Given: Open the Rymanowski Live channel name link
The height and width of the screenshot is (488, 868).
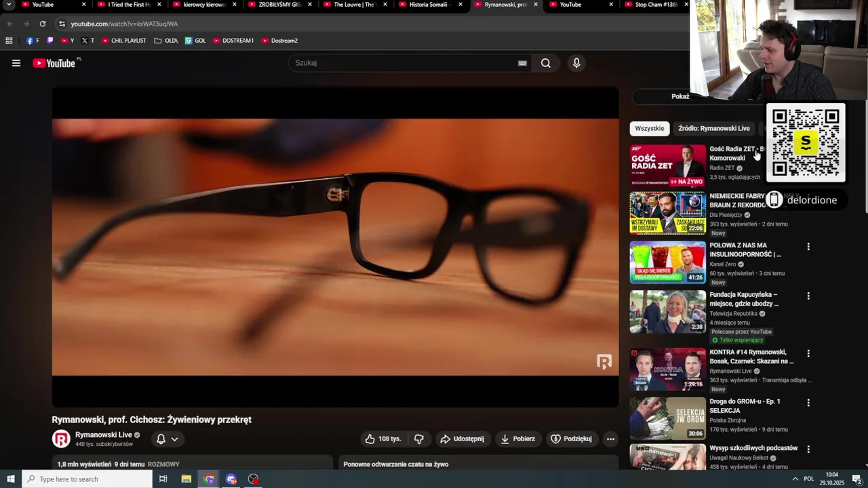Looking at the screenshot, I should [104, 435].
